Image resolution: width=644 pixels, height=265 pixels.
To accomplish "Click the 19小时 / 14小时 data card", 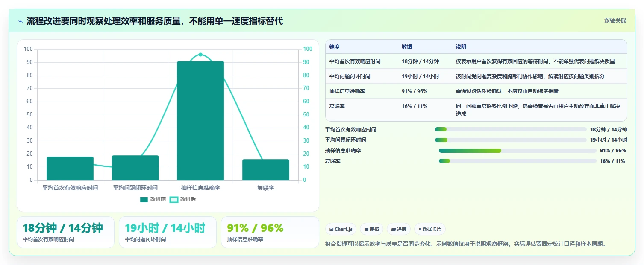I will click(168, 232).
